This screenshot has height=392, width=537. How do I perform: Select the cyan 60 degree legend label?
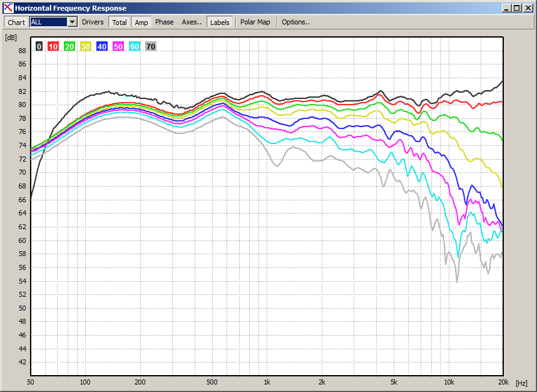click(x=135, y=46)
